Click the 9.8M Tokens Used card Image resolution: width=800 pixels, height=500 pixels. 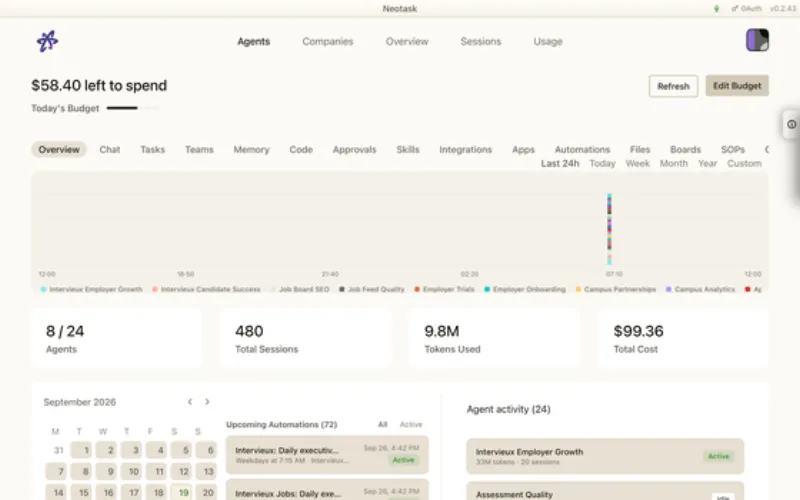[x=494, y=338]
